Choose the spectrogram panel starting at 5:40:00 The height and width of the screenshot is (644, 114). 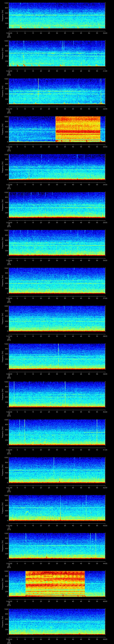point(57,432)
